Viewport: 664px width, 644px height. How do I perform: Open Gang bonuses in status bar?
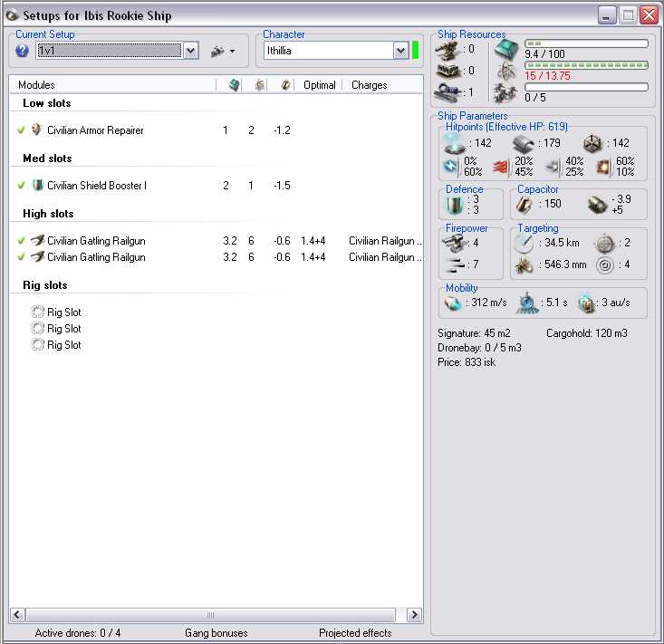[216, 633]
